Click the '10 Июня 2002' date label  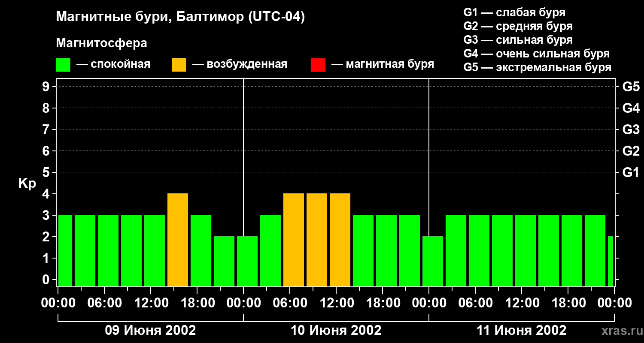336,331
